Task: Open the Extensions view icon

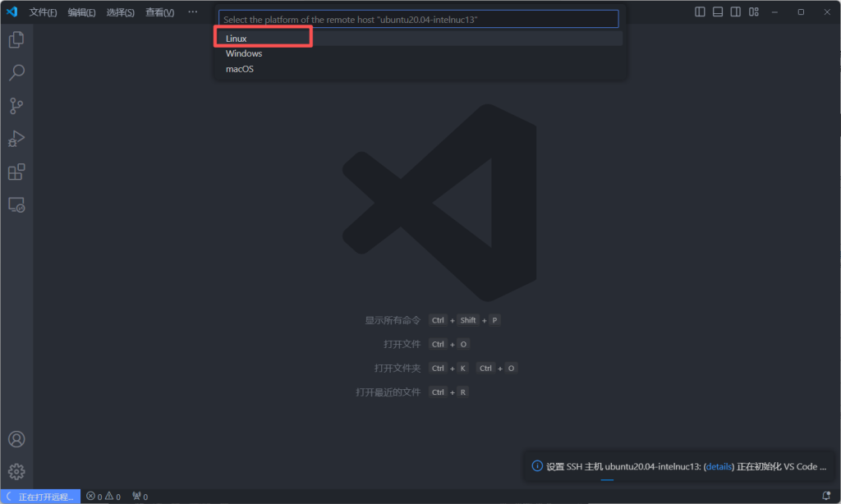Action: pos(16,172)
